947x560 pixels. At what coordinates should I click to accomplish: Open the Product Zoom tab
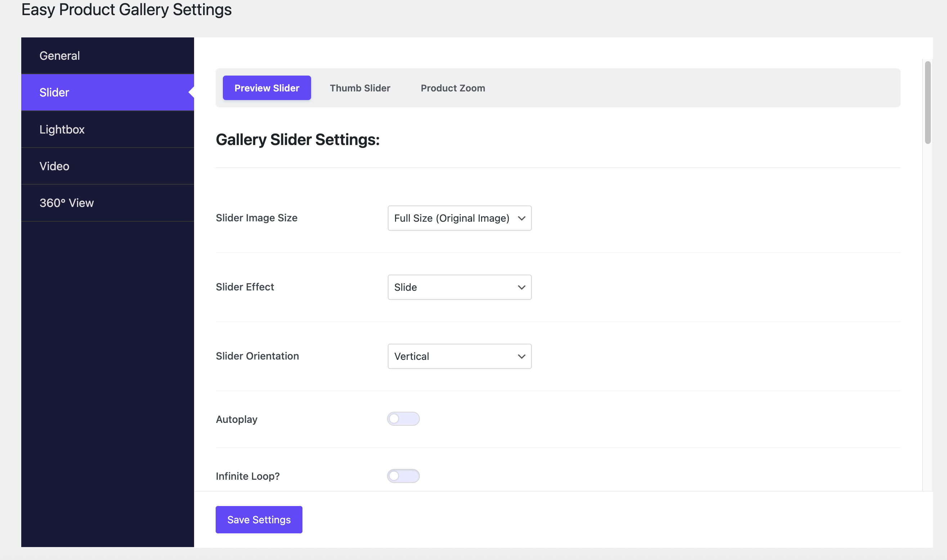coord(453,87)
